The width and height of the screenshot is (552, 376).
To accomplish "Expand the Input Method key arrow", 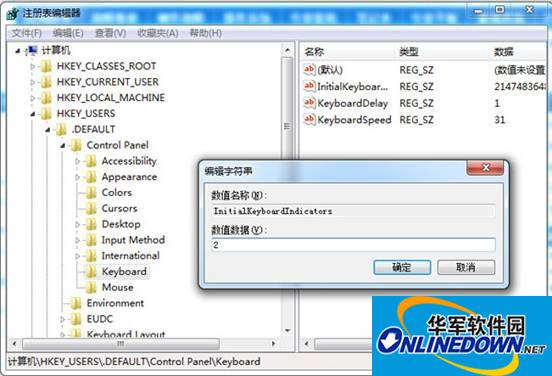I will click(x=77, y=240).
